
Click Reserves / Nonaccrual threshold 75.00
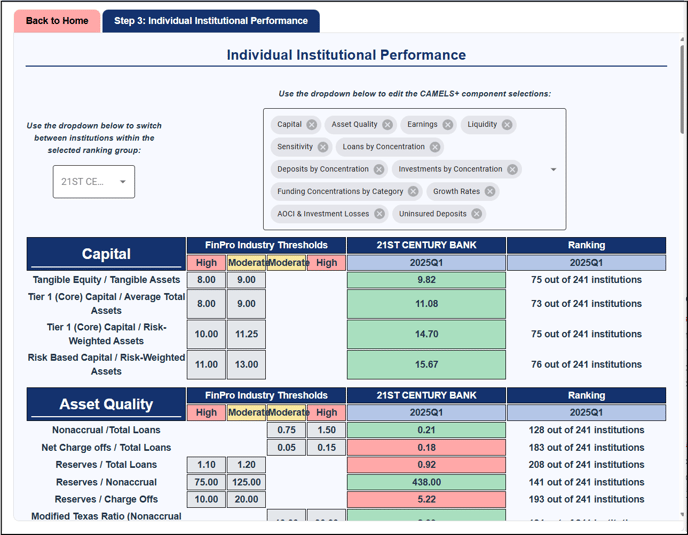pos(206,482)
